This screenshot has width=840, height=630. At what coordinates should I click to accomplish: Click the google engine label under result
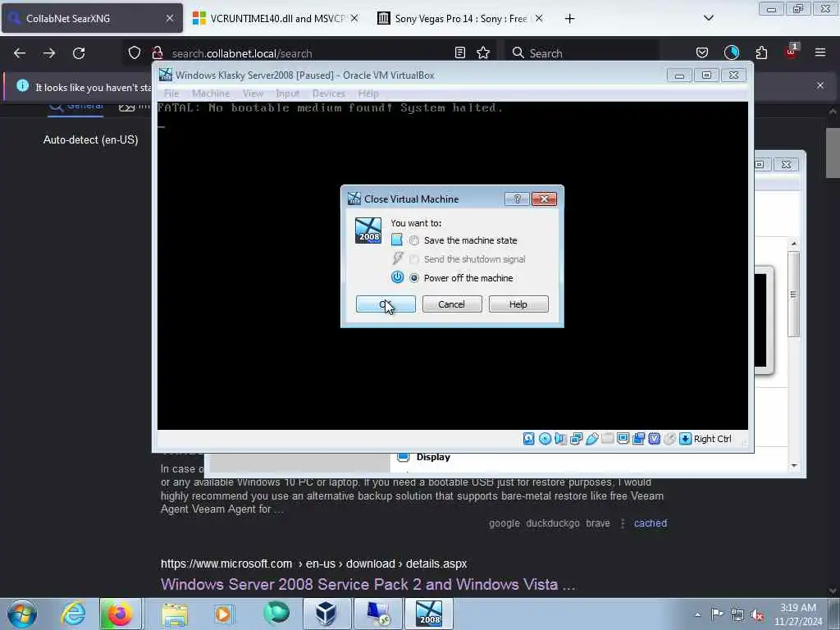(x=504, y=523)
